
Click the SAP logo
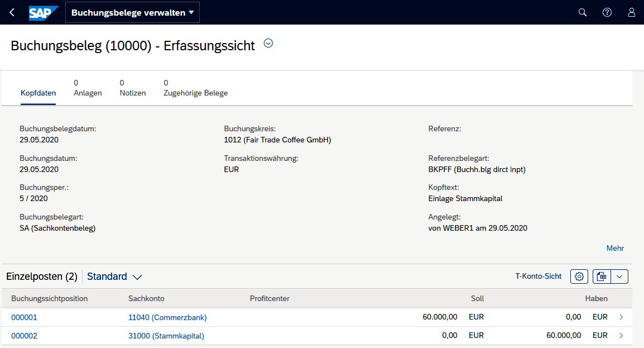pyautogui.click(x=43, y=12)
